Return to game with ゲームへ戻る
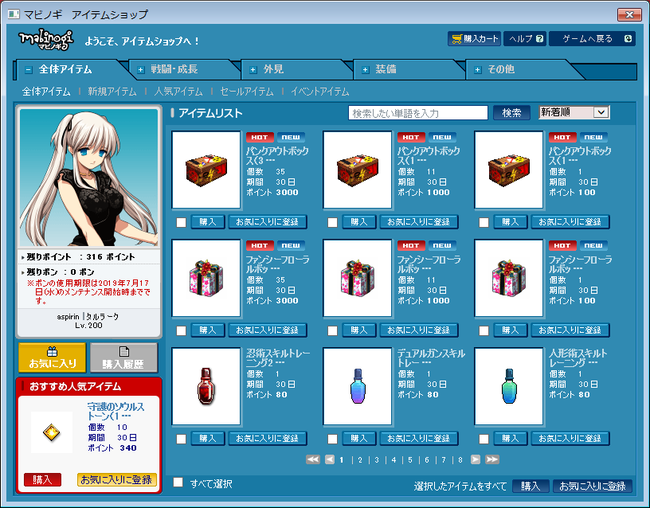The height and width of the screenshot is (508, 650). pyautogui.click(x=592, y=39)
